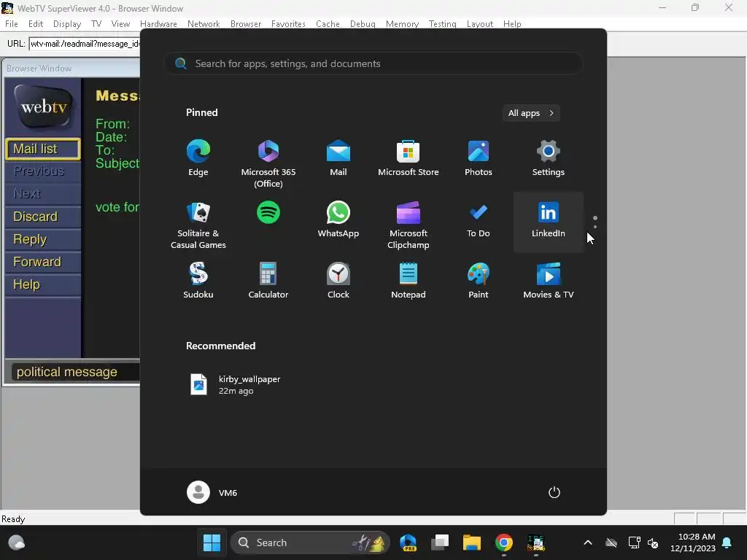
Task: Open the Display menu
Action: pos(66,24)
